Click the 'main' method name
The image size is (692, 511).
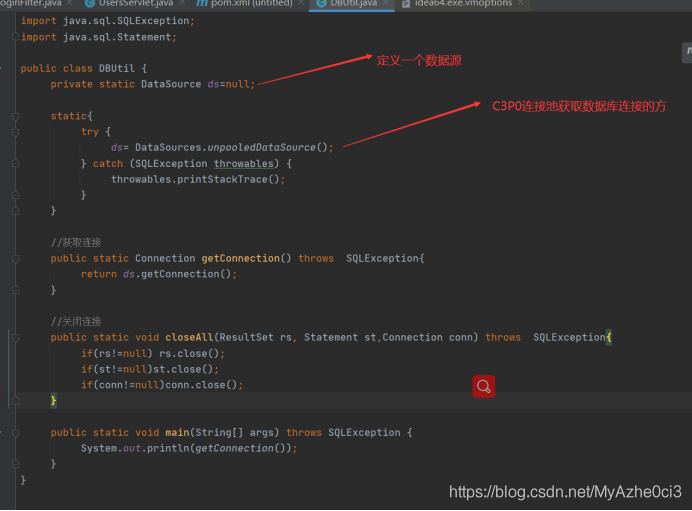[x=177, y=432]
